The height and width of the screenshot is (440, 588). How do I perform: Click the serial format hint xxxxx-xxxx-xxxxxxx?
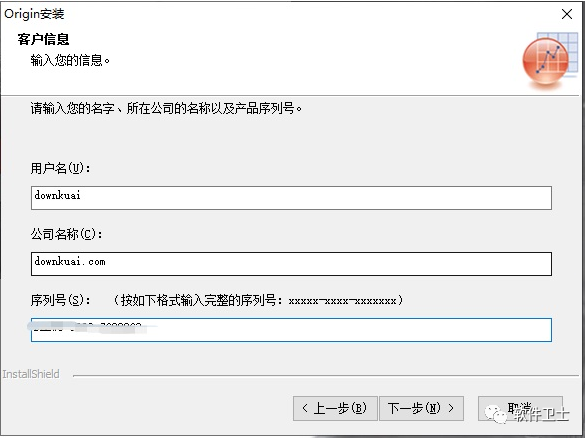(x=342, y=301)
